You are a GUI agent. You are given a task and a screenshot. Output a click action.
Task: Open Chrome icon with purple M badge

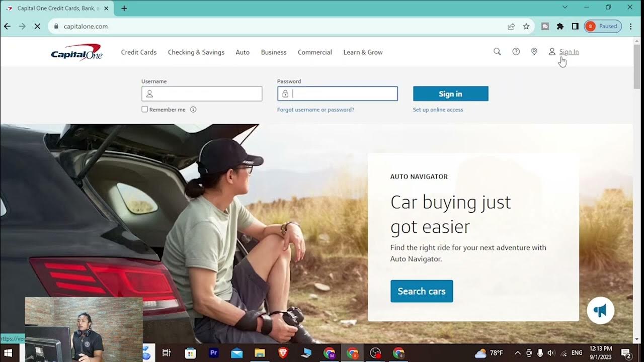[330, 353]
